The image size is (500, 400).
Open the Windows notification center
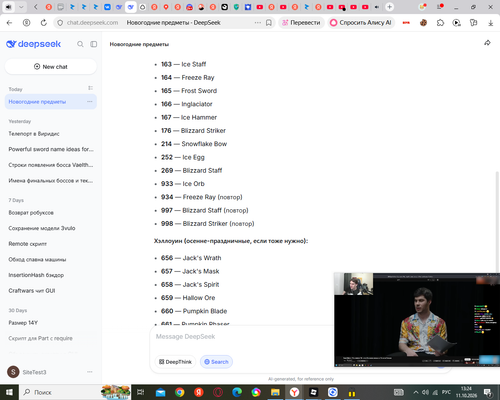(x=488, y=392)
